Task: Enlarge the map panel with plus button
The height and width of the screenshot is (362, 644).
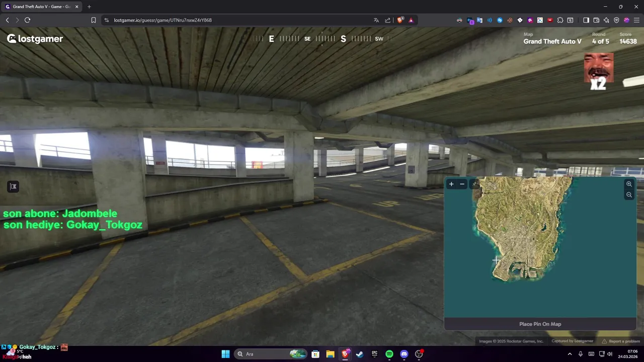Action: point(451,184)
